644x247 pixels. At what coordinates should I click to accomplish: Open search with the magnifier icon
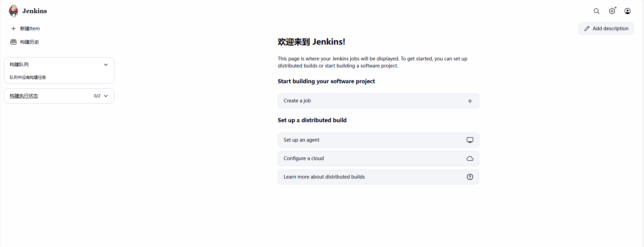[597, 11]
